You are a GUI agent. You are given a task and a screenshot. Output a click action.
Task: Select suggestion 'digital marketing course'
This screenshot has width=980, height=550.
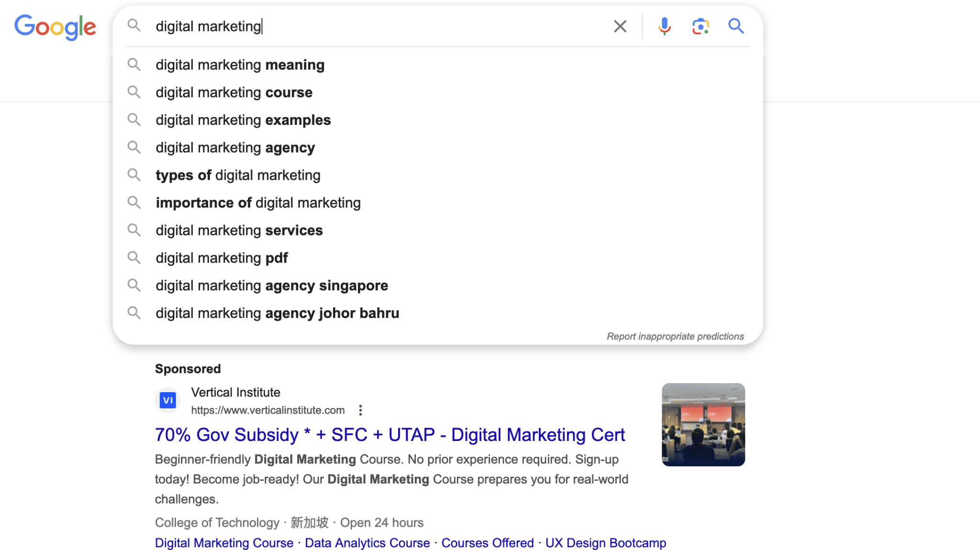234,92
